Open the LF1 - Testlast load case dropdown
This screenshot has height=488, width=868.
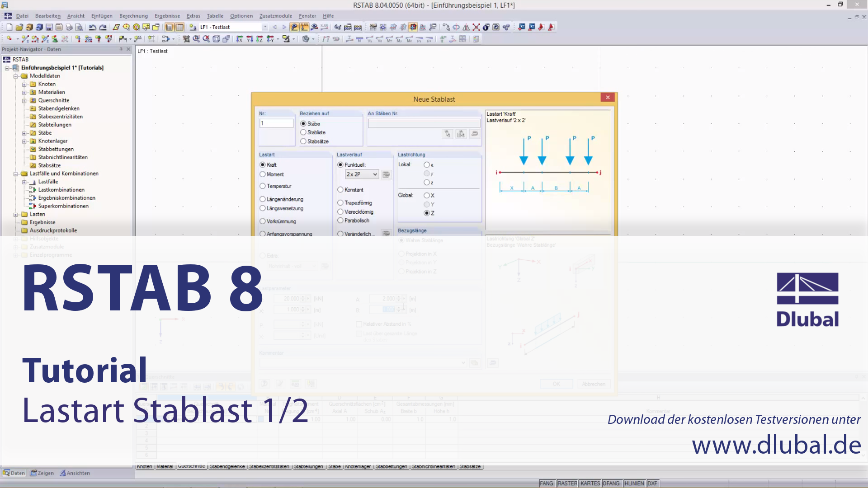(x=265, y=27)
